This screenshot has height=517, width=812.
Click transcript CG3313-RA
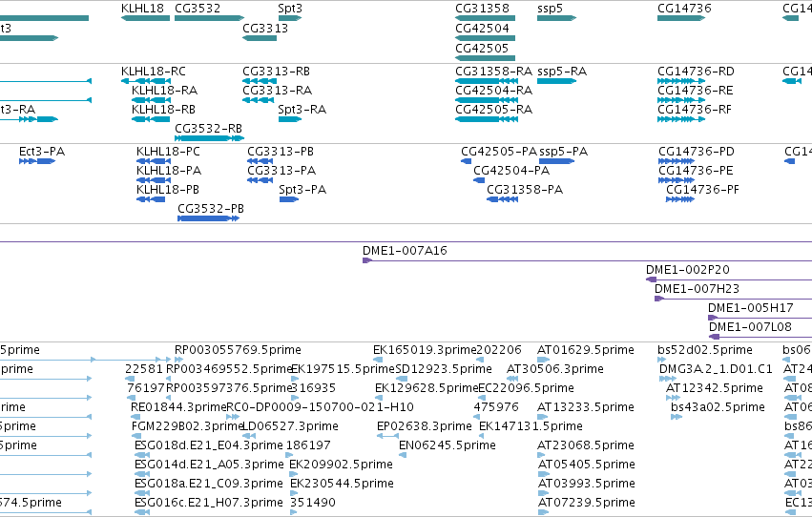tap(258, 100)
